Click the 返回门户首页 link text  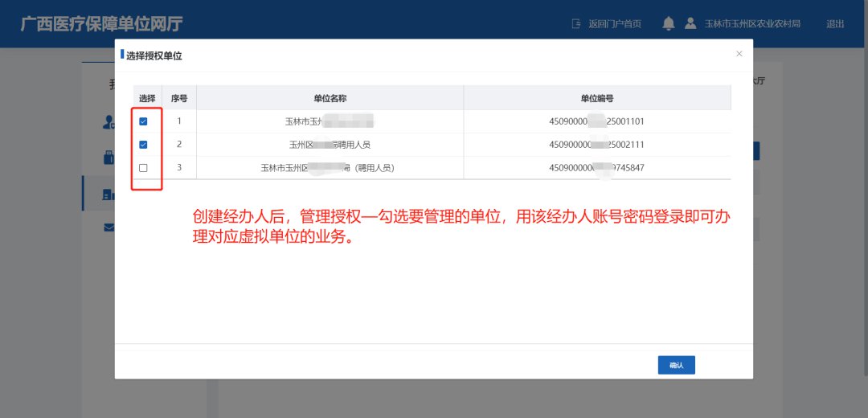pyautogui.click(x=614, y=24)
